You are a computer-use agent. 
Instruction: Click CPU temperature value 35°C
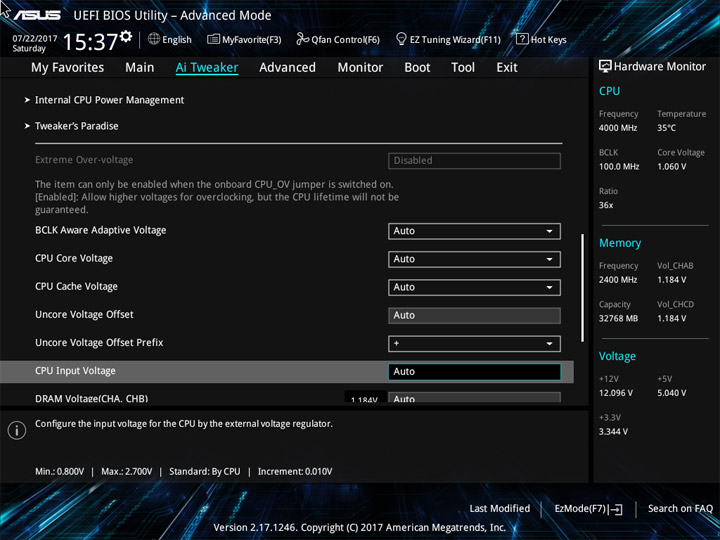click(666, 128)
